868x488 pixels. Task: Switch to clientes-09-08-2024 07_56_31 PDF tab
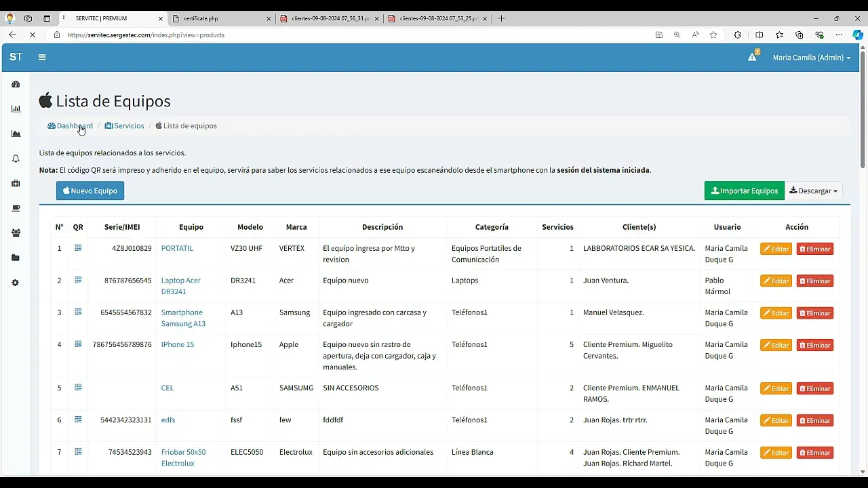(x=330, y=18)
